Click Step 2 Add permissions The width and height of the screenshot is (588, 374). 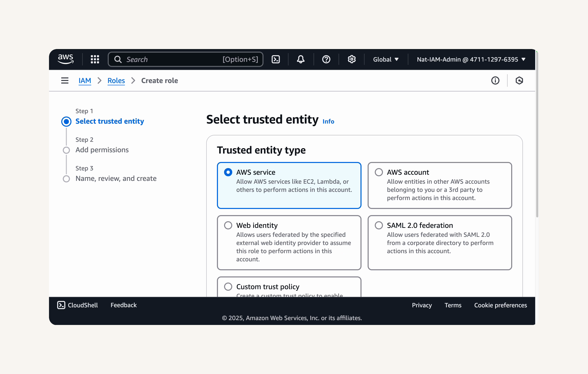click(102, 150)
